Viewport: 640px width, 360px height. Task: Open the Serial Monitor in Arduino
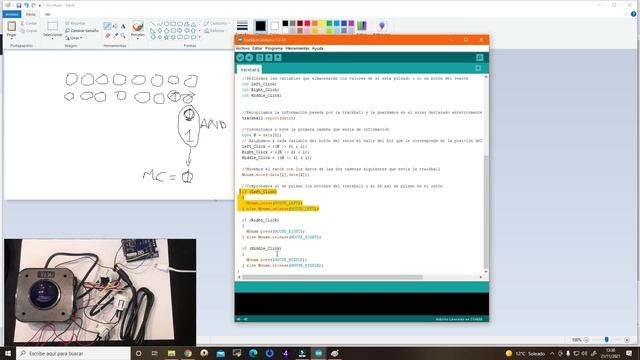[x=480, y=58]
